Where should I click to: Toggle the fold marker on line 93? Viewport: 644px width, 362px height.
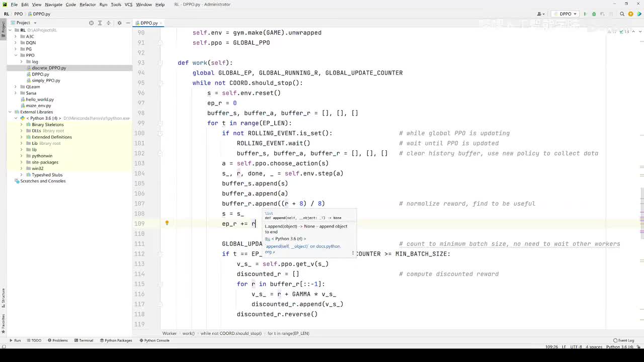coord(161,63)
